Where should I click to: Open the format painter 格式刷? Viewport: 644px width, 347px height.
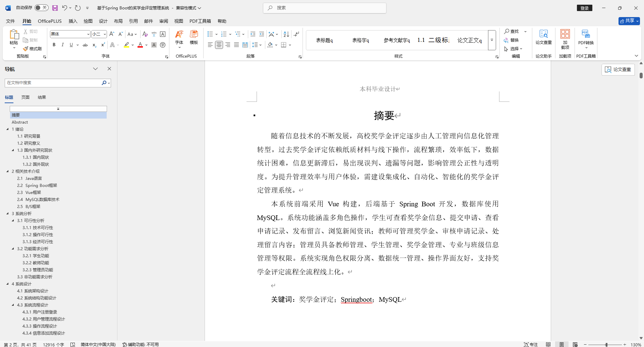pyautogui.click(x=33, y=49)
